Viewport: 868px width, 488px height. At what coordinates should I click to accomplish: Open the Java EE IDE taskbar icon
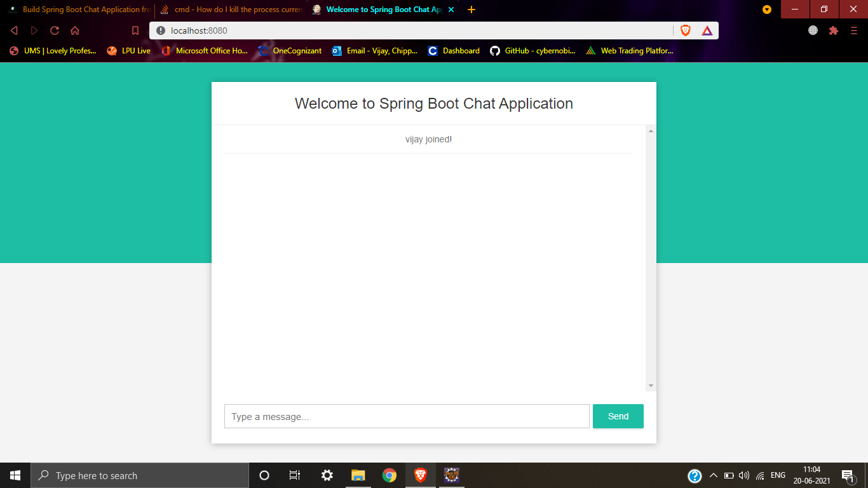[x=451, y=475]
